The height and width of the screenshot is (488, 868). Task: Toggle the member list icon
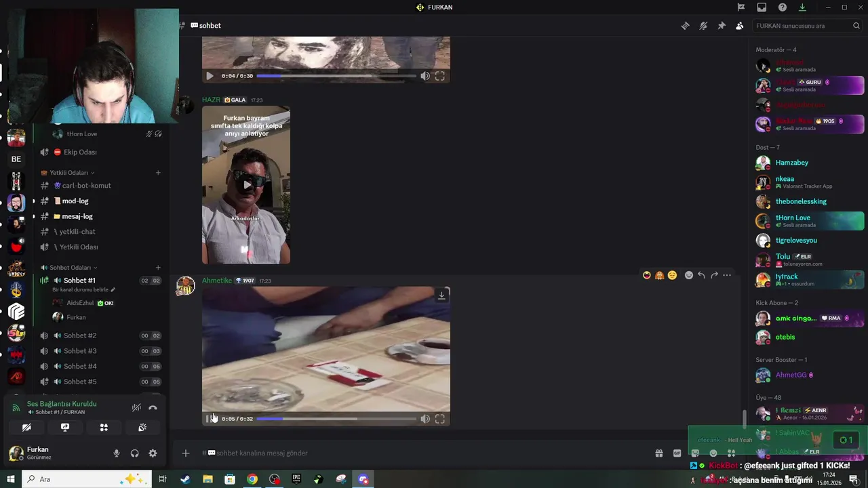point(739,26)
